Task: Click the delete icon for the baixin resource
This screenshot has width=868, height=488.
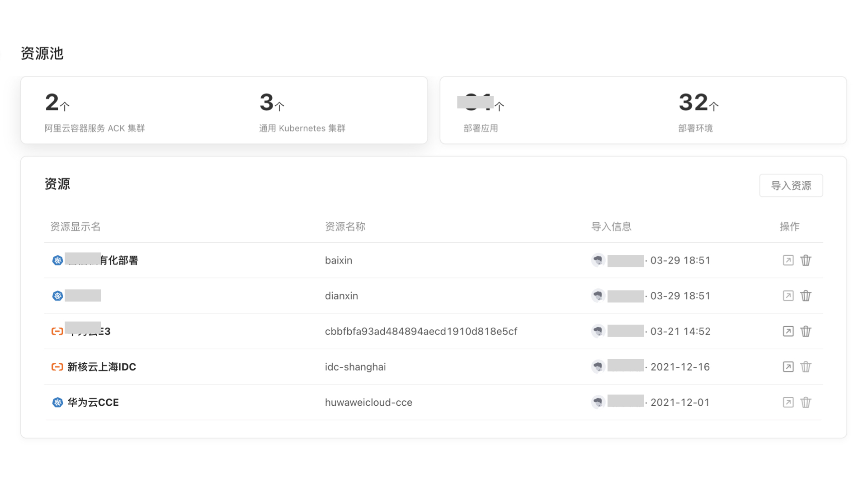Action: [806, 260]
